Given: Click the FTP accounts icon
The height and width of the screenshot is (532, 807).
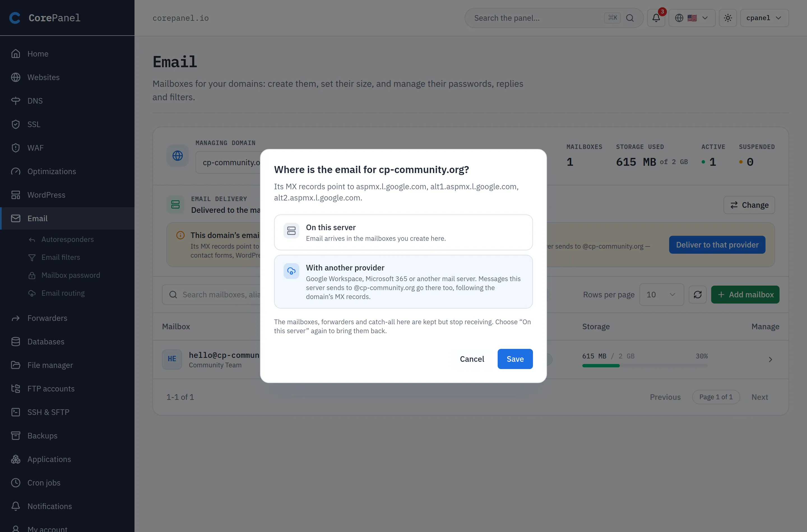Looking at the screenshot, I should (16, 389).
